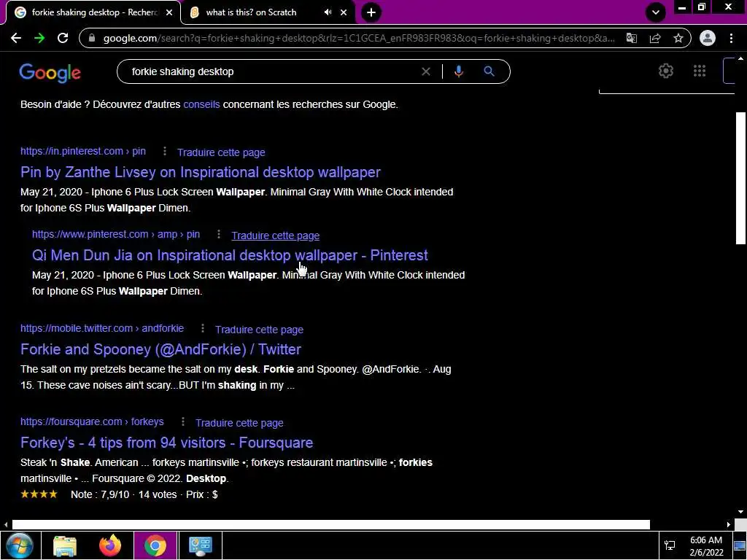The image size is (747, 560).
Task: Open Qi Men Dun Jia Pinterest result
Action: click(230, 255)
